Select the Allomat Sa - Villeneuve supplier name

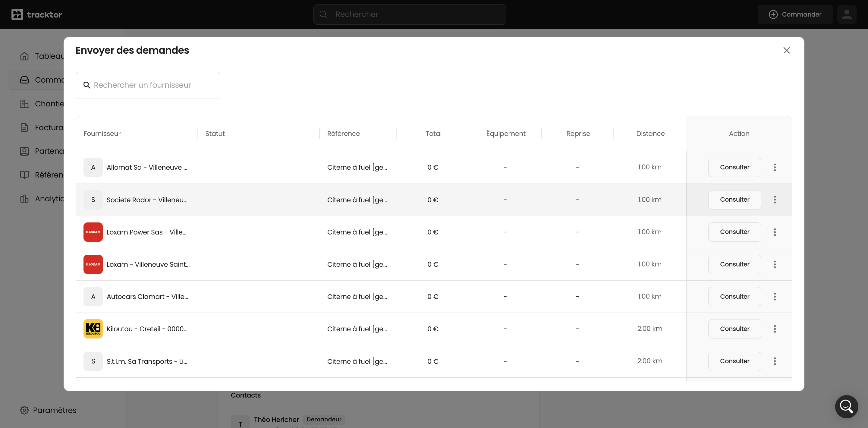click(x=147, y=167)
